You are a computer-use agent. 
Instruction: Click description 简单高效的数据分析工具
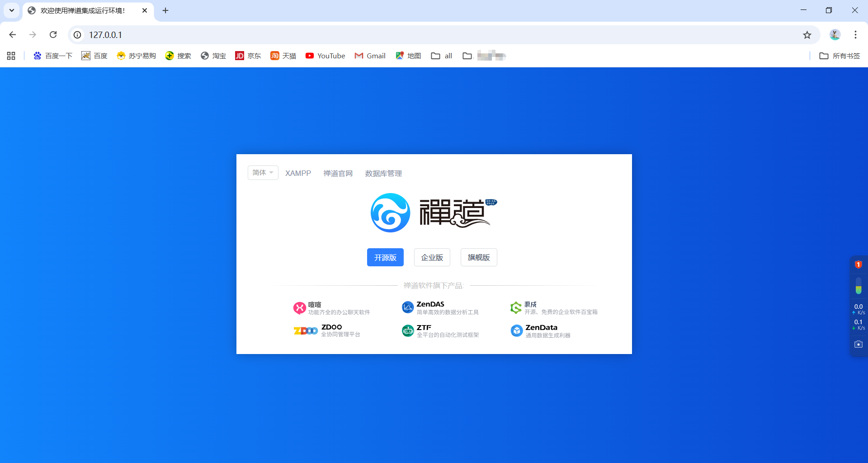(448, 312)
